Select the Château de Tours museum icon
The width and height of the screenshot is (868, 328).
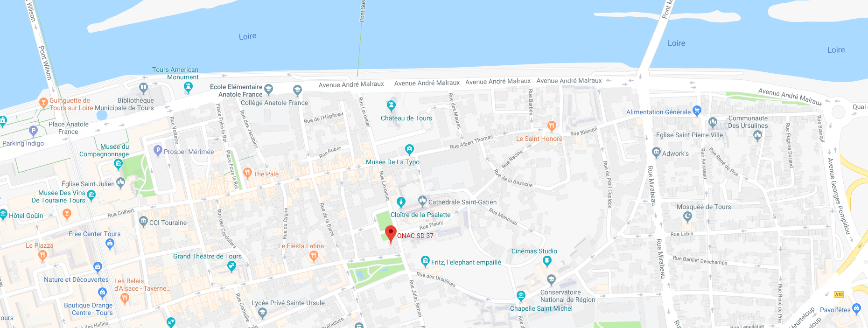[391, 105]
